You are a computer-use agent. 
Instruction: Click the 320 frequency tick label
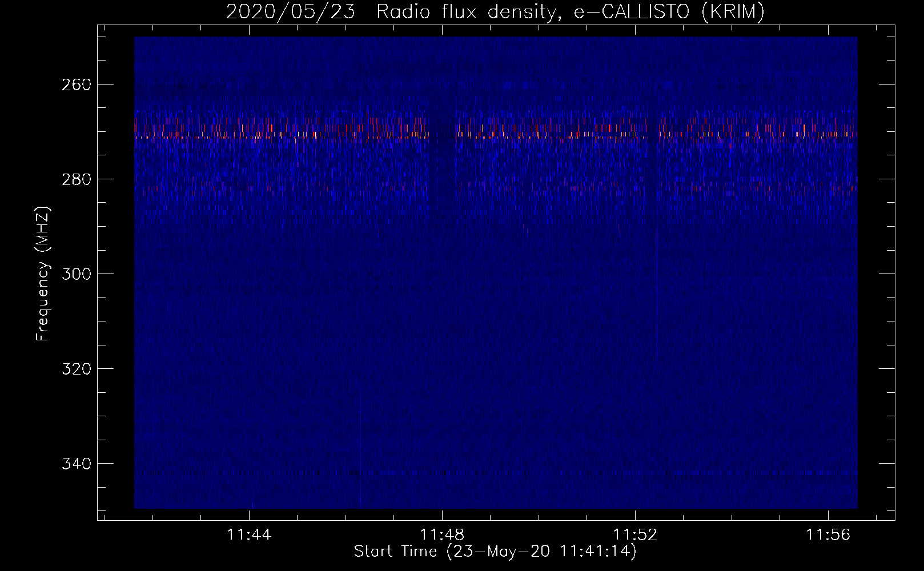pos(75,369)
